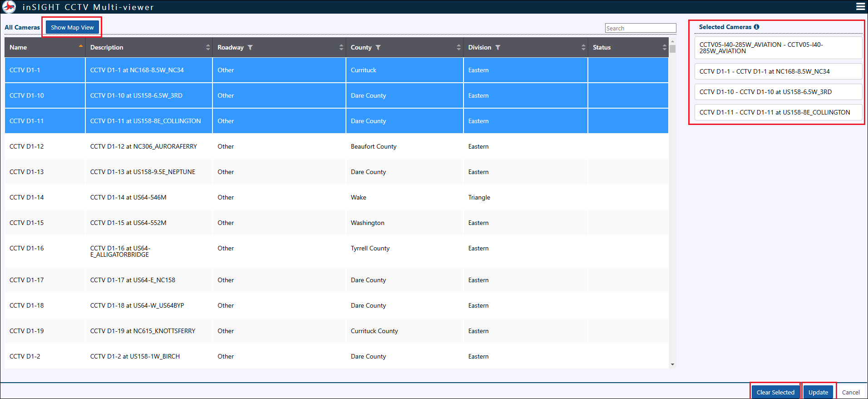The width and height of the screenshot is (868, 399).
Task: Click the Selected Cameras info icon
Action: [x=756, y=27]
